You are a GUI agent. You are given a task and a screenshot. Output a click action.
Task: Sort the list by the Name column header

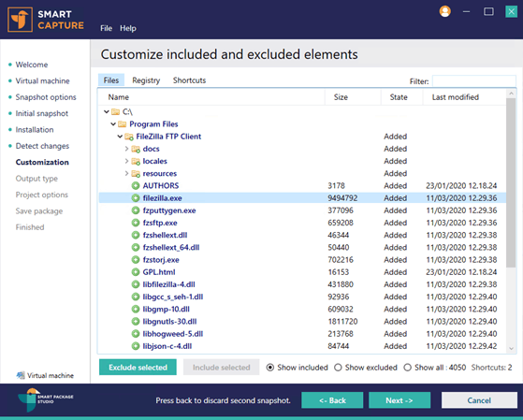click(x=119, y=97)
